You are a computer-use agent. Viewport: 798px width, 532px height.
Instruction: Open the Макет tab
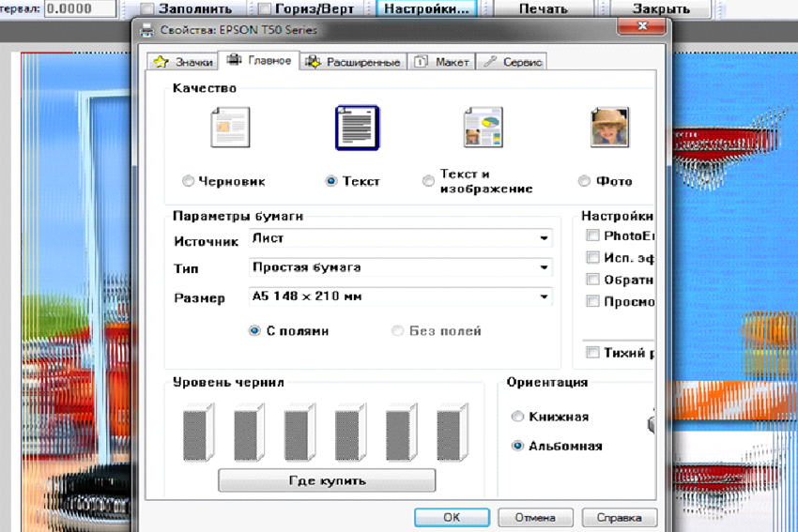441,62
